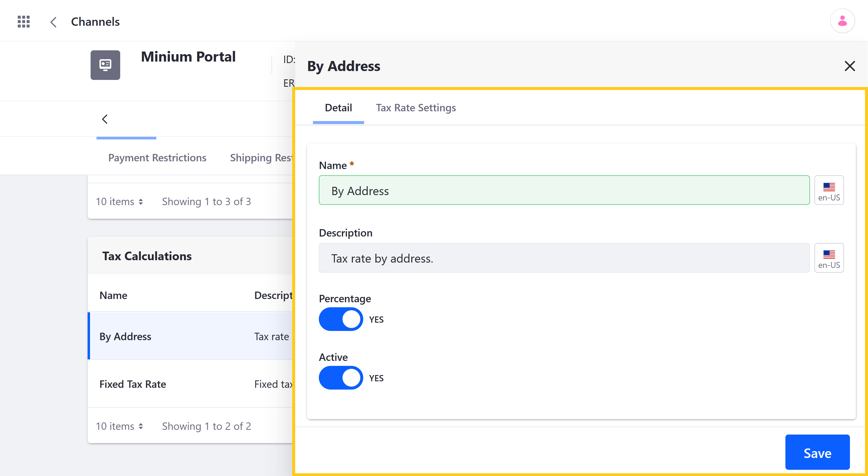The width and height of the screenshot is (868, 476).
Task: Click the Fixed Tax Rate row
Action: [133, 384]
